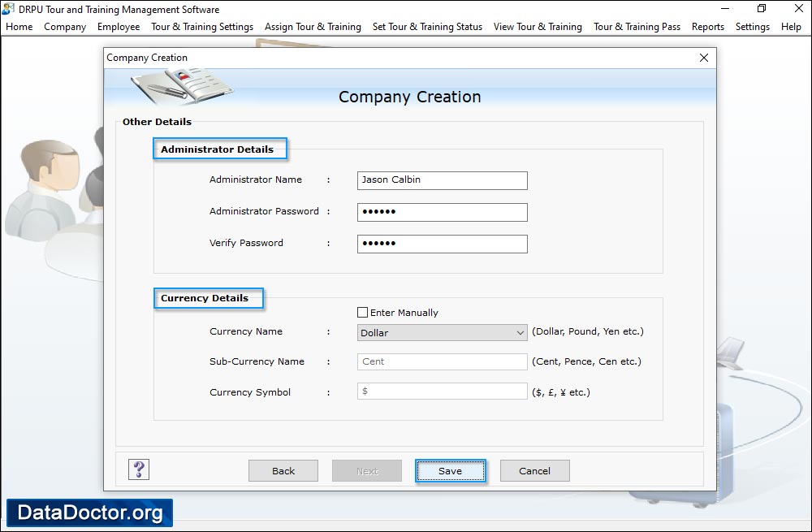Open Set Tour & Training Status menu
The height and width of the screenshot is (532, 812).
pos(427,27)
